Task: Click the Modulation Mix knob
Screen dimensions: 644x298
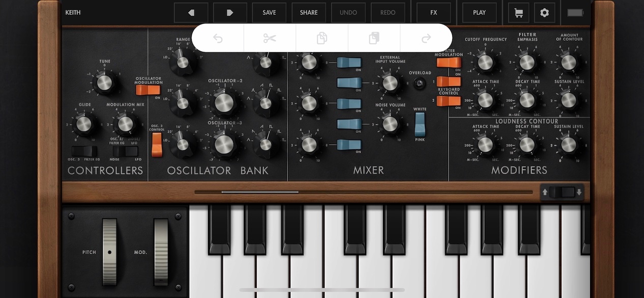Action: pos(125,124)
